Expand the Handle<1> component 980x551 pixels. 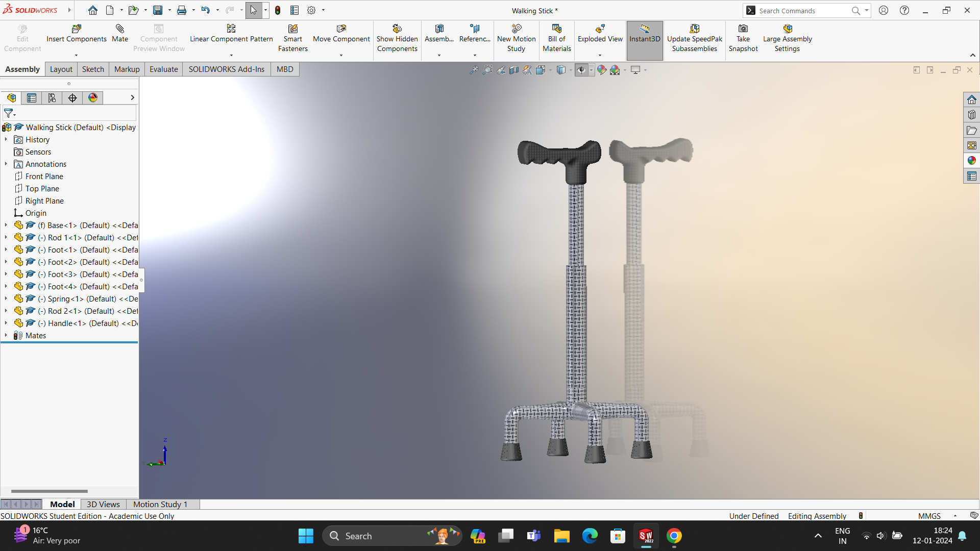(x=6, y=323)
